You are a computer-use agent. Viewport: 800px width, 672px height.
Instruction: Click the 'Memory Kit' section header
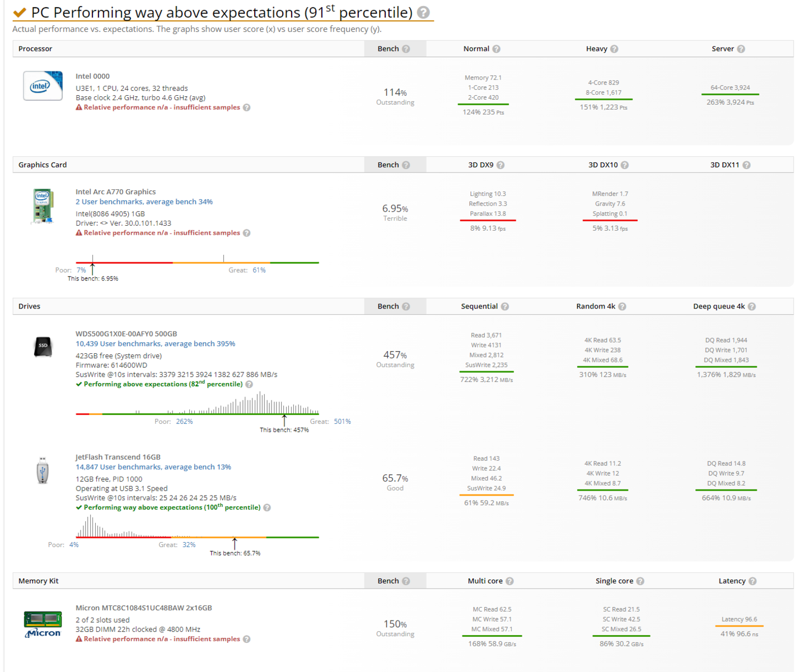pyautogui.click(x=38, y=581)
